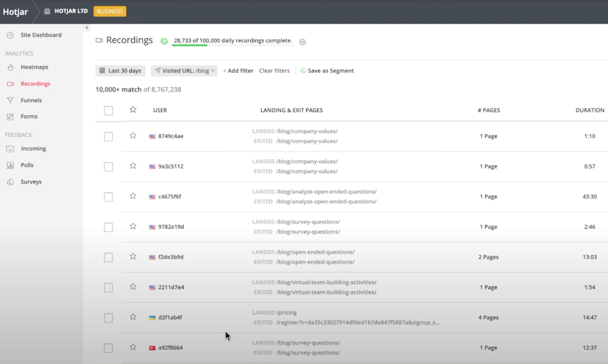Click Clear filters
608x364 pixels.
tap(274, 71)
